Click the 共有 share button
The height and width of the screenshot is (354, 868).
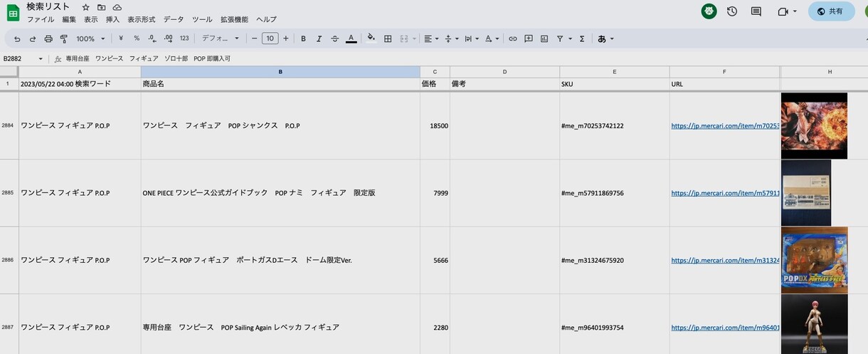(x=831, y=11)
